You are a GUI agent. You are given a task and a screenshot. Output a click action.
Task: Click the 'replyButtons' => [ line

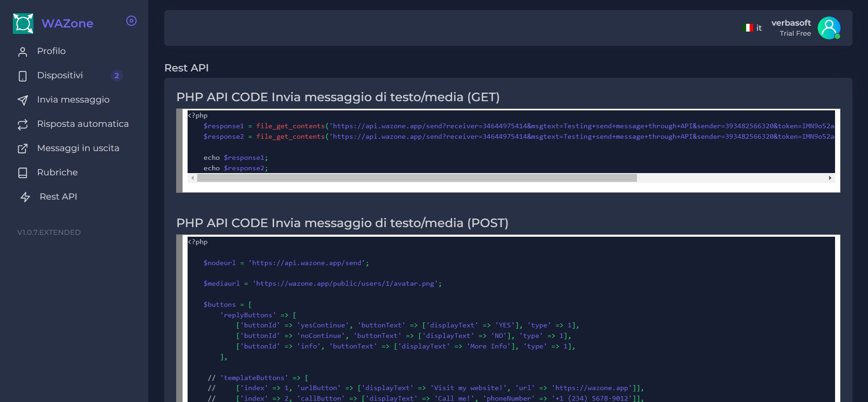click(x=258, y=315)
